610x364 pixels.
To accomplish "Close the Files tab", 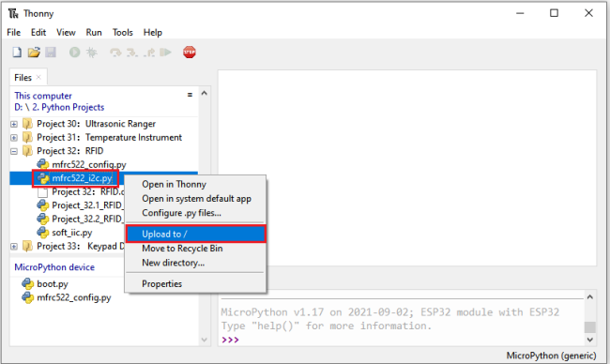I will (38, 77).
